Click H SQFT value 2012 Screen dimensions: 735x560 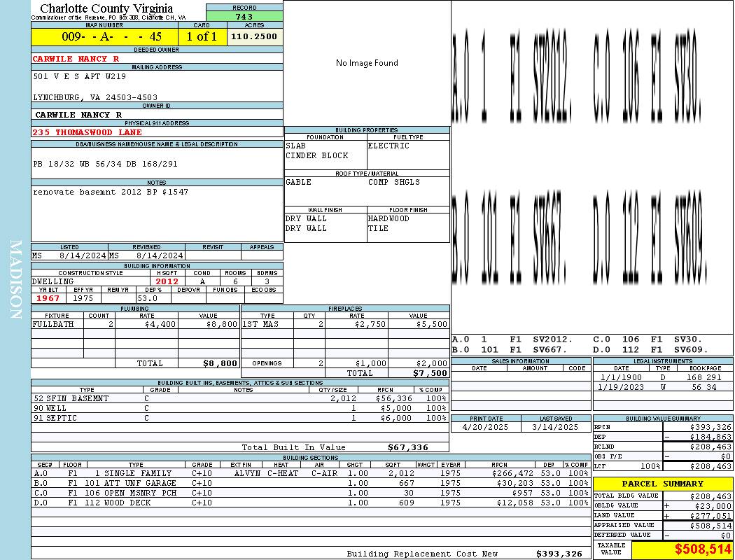[x=167, y=281]
